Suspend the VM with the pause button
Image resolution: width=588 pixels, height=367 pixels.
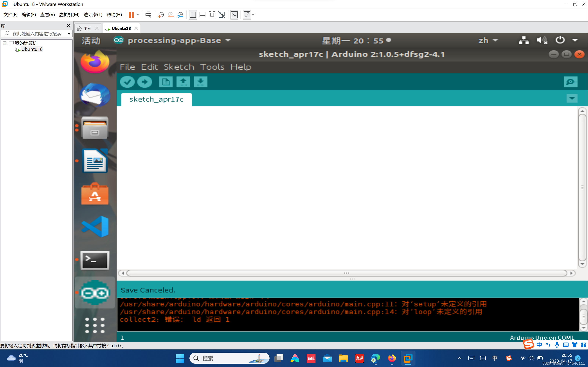click(x=131, y=14)
